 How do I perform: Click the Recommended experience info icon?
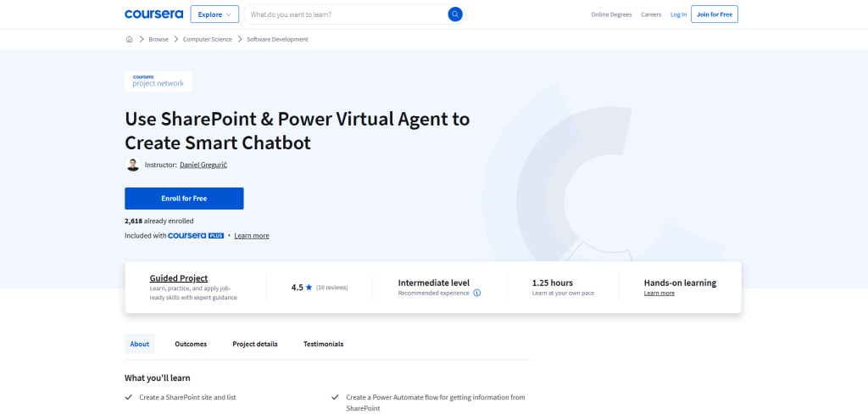(x=477, y=293)
